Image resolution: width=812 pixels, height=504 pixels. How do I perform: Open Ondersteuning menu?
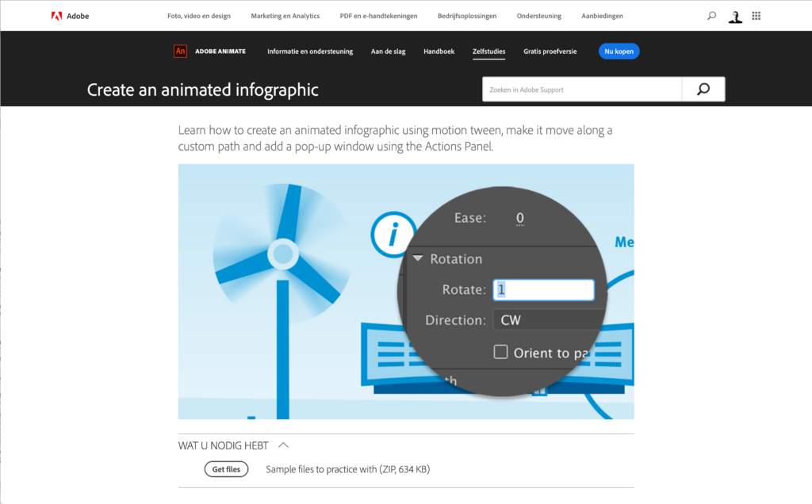point(538,16)
